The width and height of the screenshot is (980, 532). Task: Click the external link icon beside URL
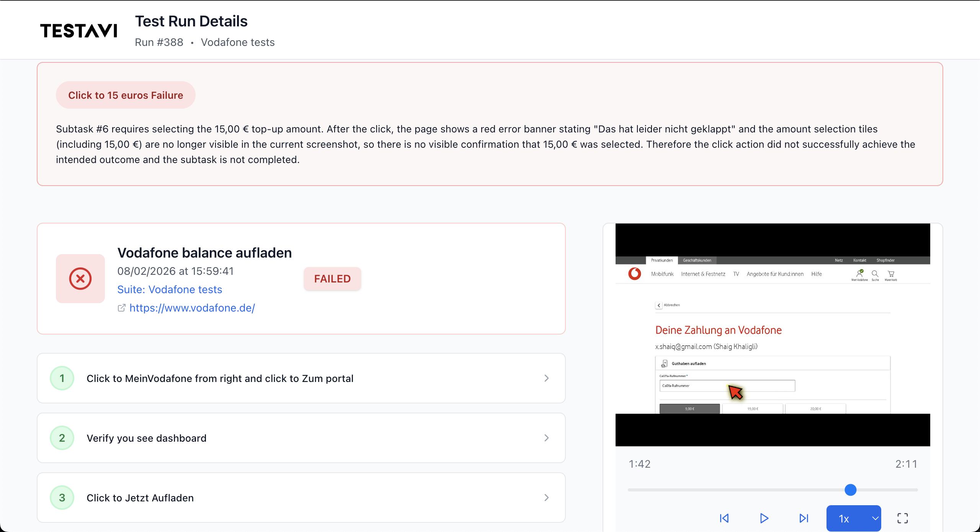point(121,308)
